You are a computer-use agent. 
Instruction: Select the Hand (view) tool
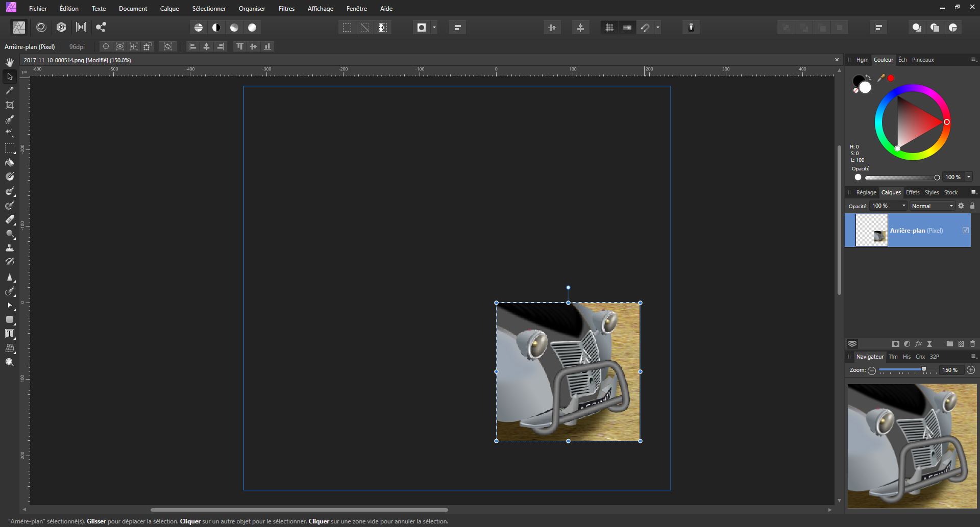point(10,62)
